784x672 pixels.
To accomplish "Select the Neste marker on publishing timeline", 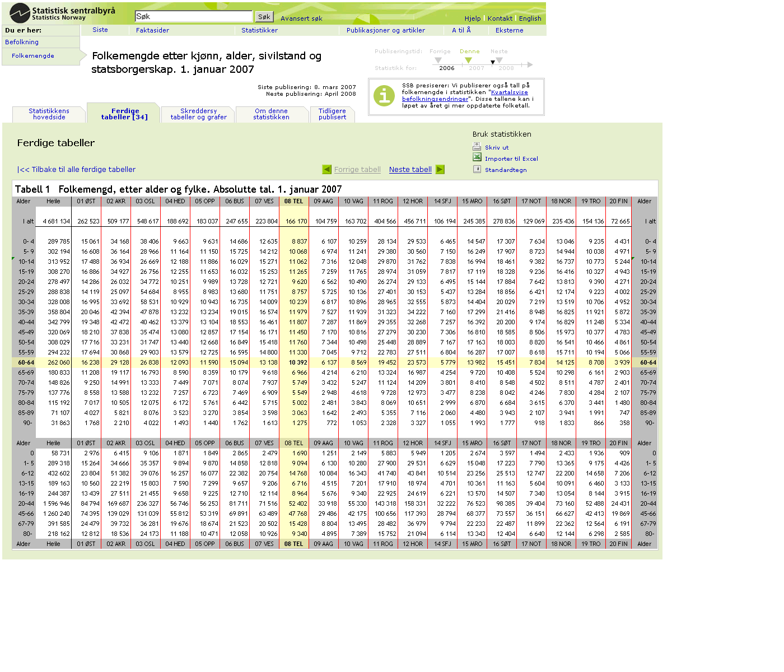I will coord(499,60).
